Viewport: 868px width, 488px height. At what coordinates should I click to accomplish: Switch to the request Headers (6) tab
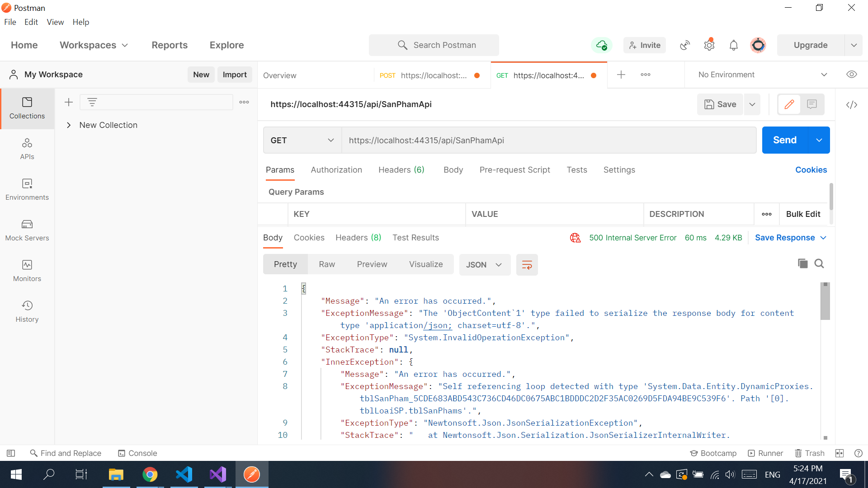point(401,170)
